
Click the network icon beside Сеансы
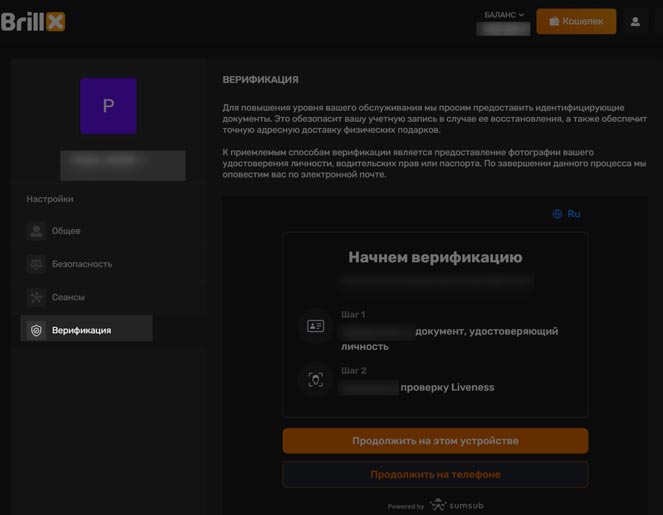(37, 297)
